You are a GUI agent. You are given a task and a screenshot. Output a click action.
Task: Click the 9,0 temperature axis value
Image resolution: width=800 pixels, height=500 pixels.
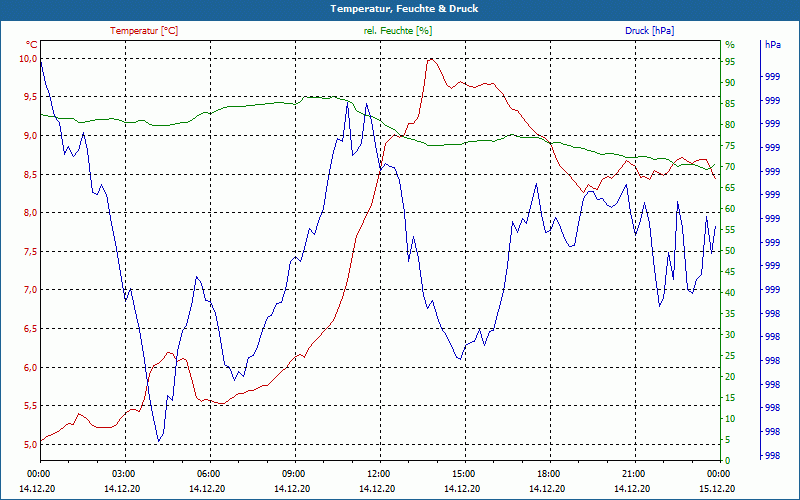pyautogui.click(x=30, y=136)
